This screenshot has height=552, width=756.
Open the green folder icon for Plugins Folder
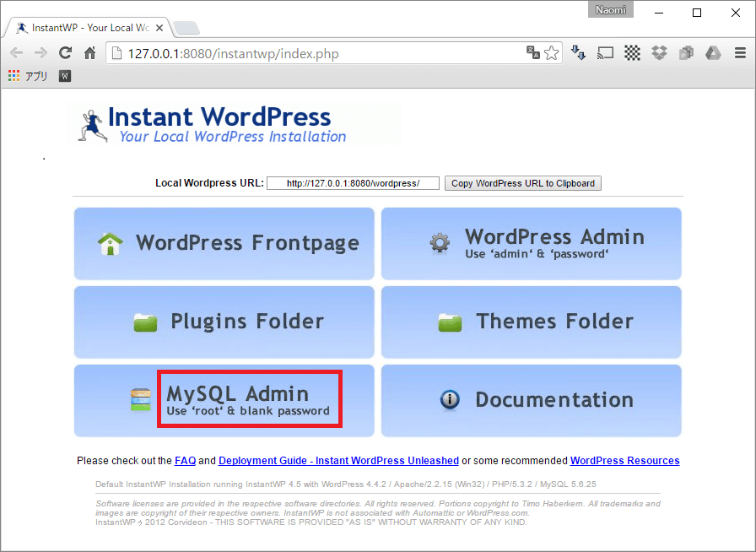coord(145,322)
